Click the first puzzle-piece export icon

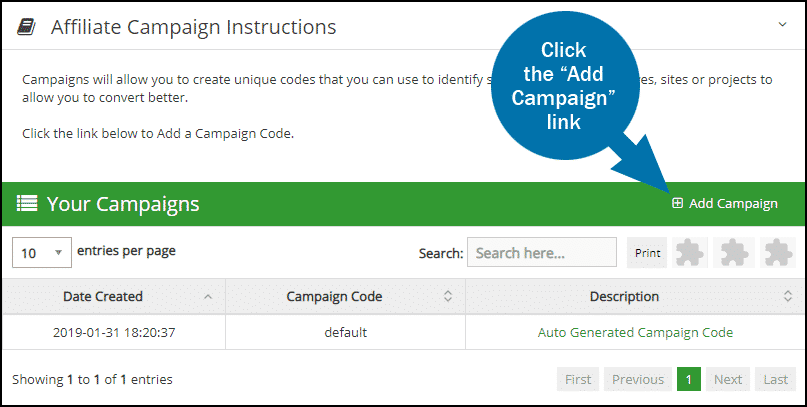point(690,253)
